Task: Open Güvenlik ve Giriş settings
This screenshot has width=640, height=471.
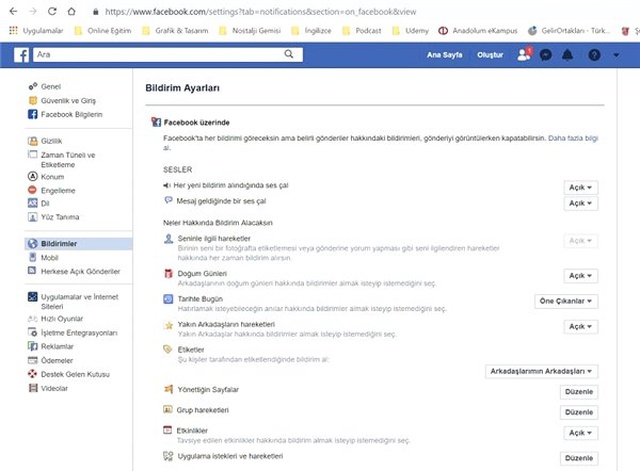Action: point(62,100)
